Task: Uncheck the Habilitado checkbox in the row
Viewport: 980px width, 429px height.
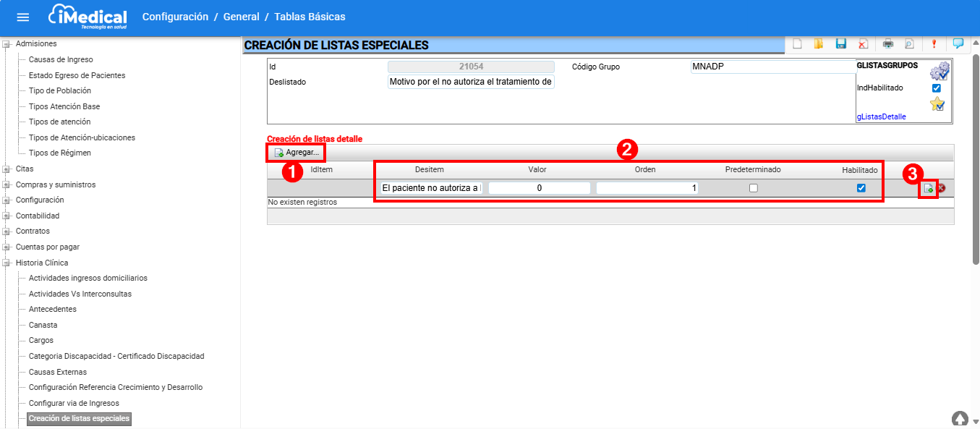Action: tap(861, 188)
